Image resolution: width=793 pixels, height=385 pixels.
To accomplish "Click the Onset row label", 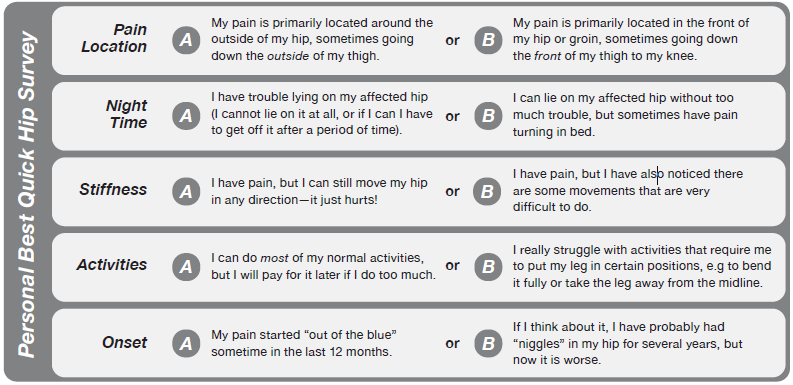I will pyautogui.click(x=124, y=343).
